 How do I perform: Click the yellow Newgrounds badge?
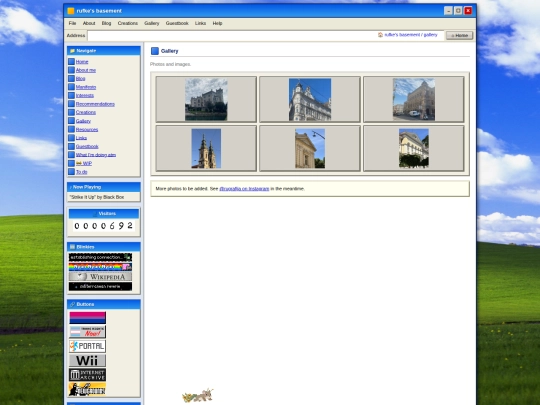pyautogui.click(x=87, y=389)
